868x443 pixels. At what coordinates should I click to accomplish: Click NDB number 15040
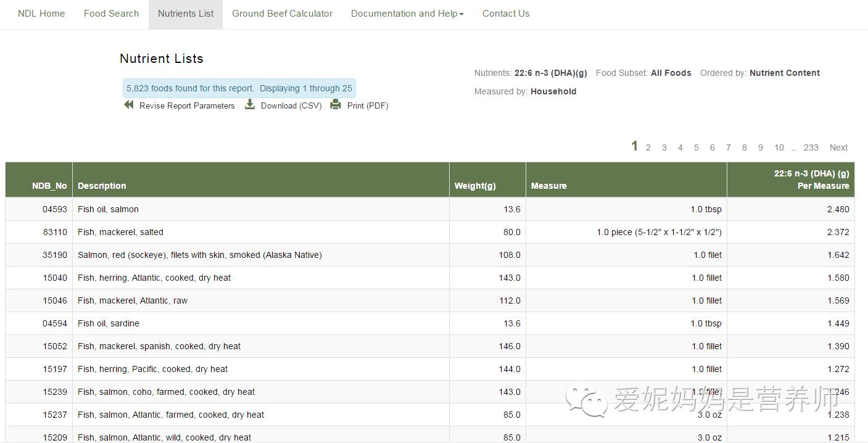point(55,278)
